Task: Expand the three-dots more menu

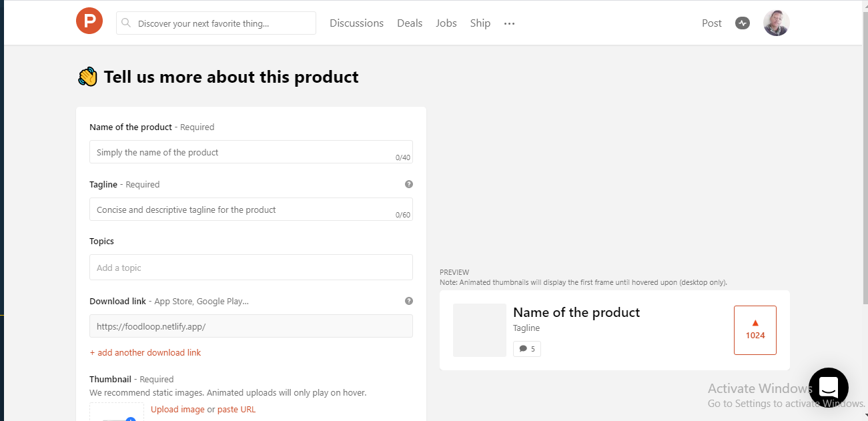Action: coord(510,23)
